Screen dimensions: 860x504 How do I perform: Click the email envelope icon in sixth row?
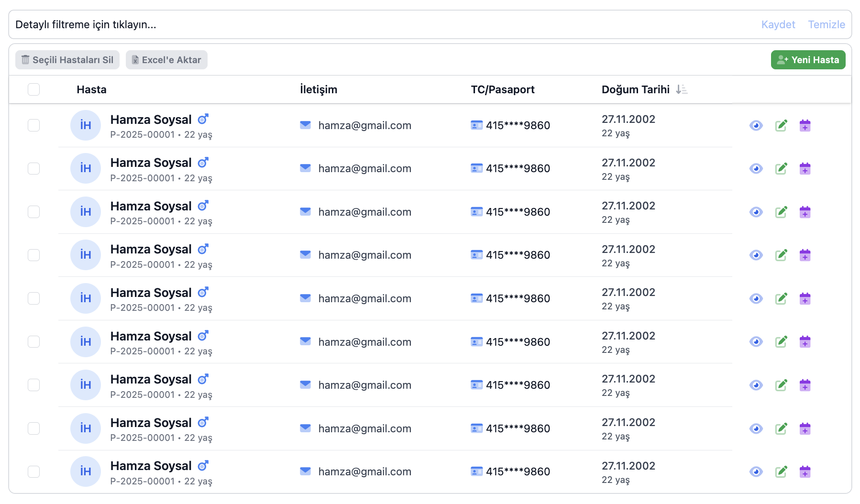[x=305, y=341]
